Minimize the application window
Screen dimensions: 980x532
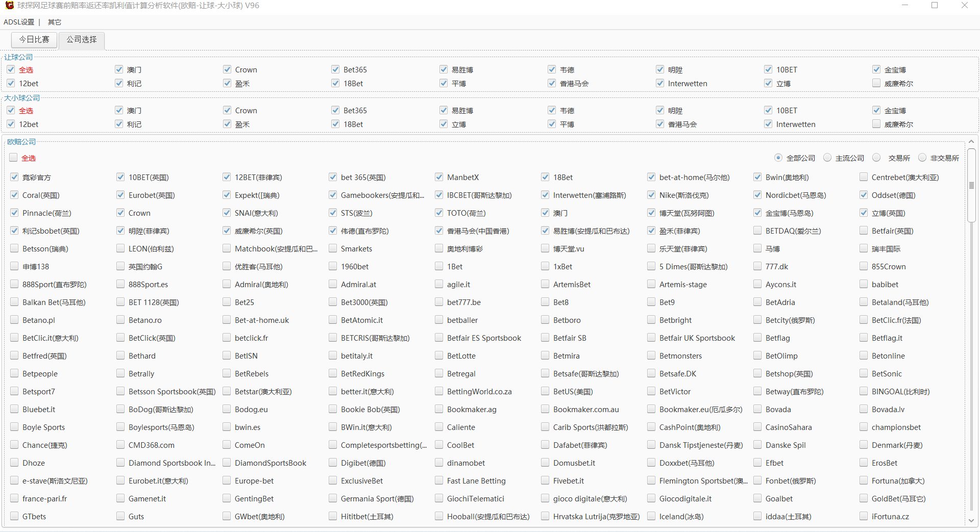tap(905, 5)
